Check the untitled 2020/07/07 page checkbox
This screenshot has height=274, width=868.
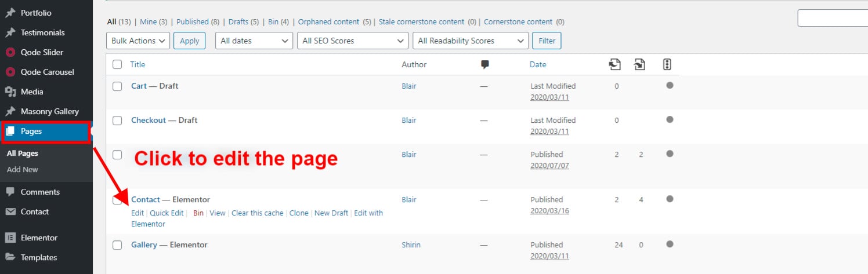tap(117, 155)
